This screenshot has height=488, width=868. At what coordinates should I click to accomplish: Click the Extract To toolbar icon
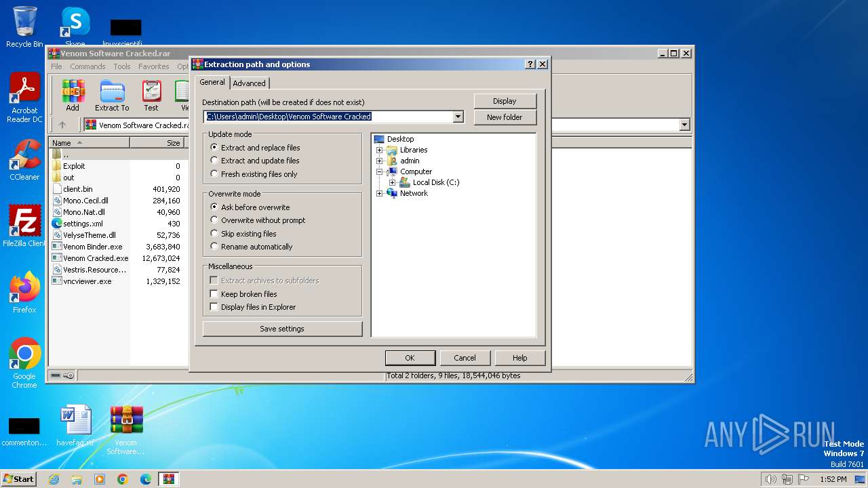coord(112,96)
